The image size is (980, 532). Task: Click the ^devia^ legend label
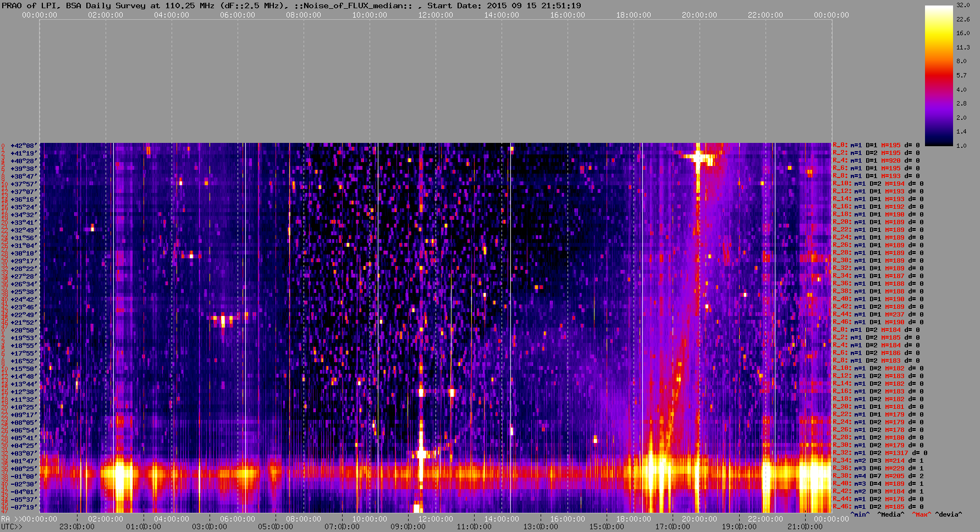click(x=949, y=514)
